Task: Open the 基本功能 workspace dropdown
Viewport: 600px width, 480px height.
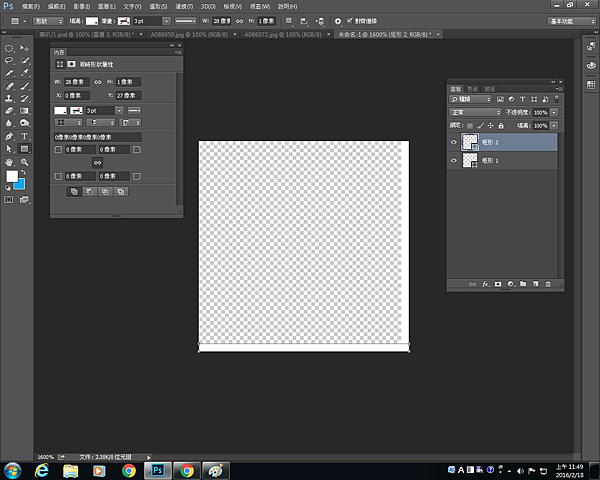Action: pyautogui.click(x=572, y=20)
